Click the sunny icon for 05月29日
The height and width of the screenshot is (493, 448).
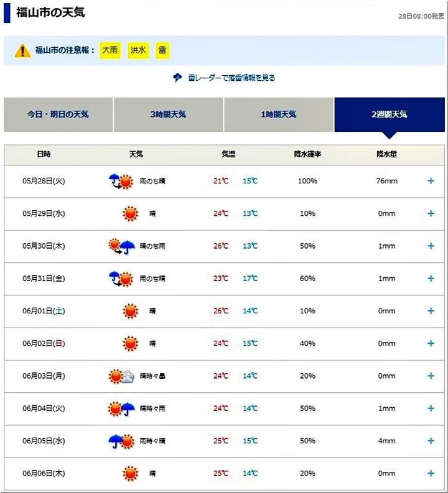click(x=129, y=214)
